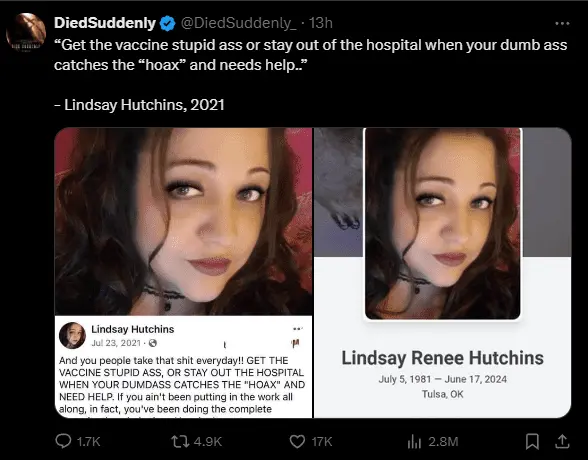This screenshot has width=588, height=460.
Task: Repost this tweet via retweet icon
Action: pos(180,441)
